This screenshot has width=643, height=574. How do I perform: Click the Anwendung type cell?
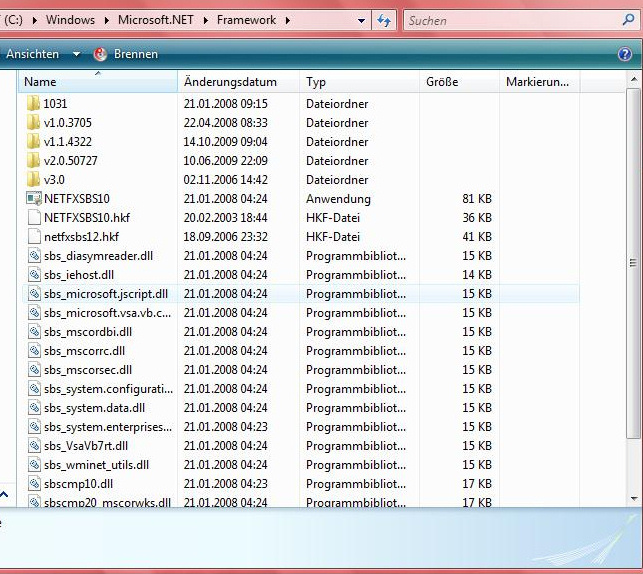click(338, 198)
